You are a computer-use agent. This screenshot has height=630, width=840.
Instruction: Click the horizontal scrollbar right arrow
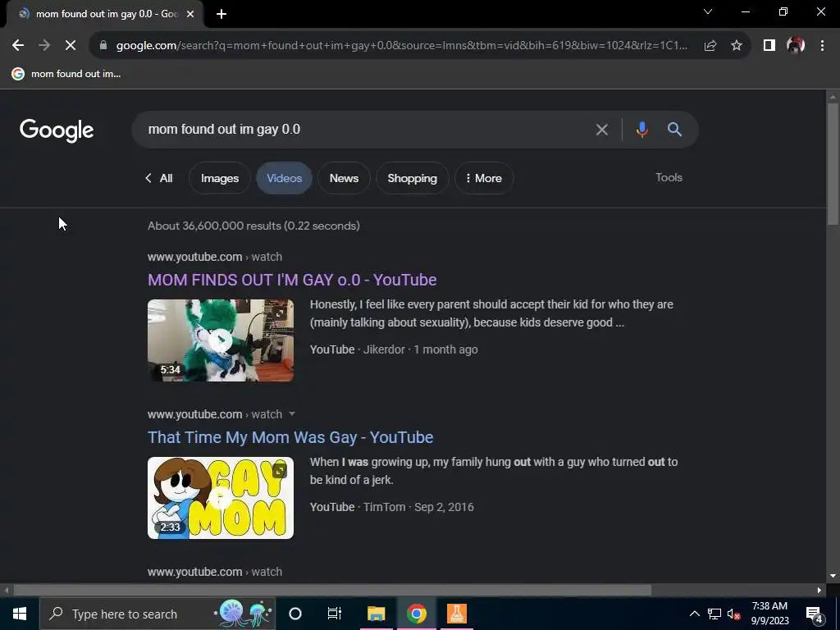[x=819, y=591]
